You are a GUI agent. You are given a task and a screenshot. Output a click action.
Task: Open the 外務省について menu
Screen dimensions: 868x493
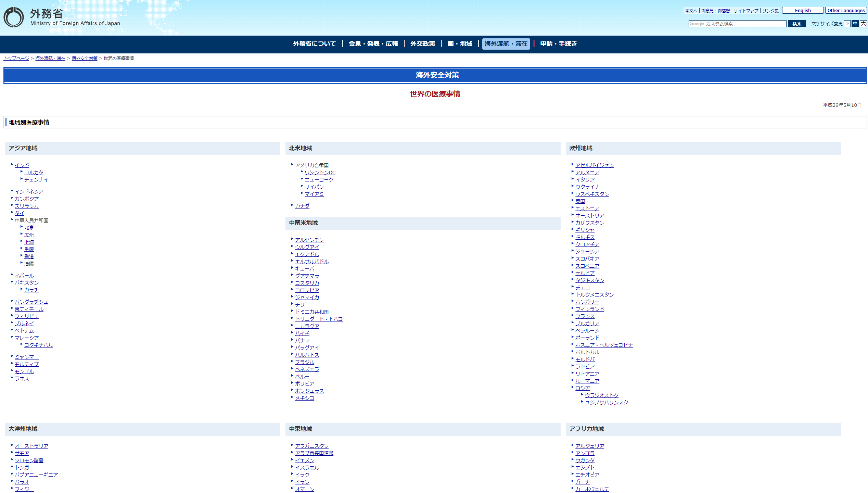(x=314, y=44)
